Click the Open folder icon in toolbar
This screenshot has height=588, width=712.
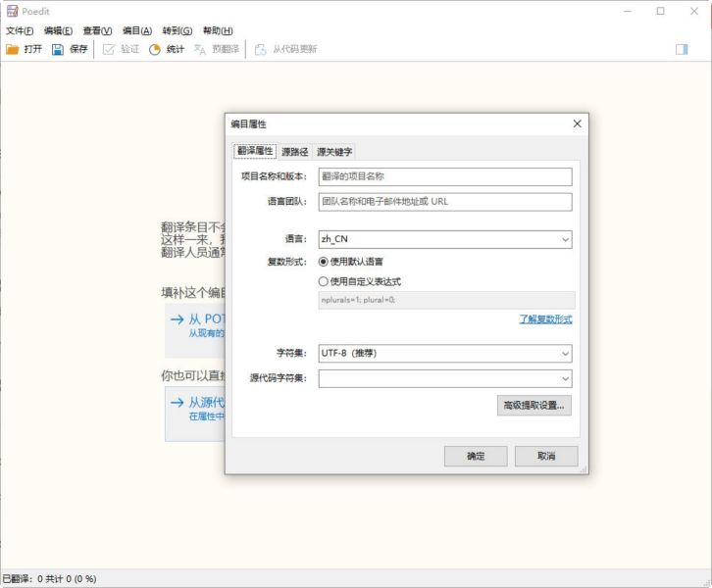(13, 49)
